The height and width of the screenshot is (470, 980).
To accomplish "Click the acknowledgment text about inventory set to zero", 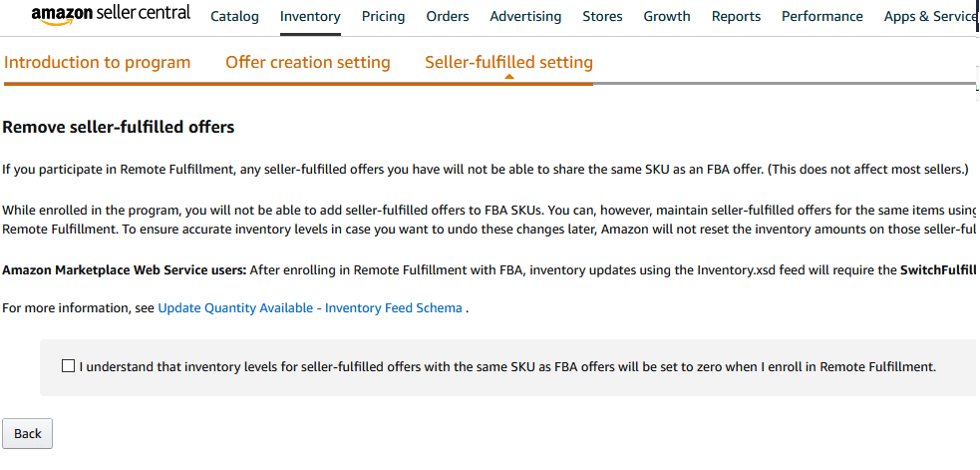I will 507,367.
